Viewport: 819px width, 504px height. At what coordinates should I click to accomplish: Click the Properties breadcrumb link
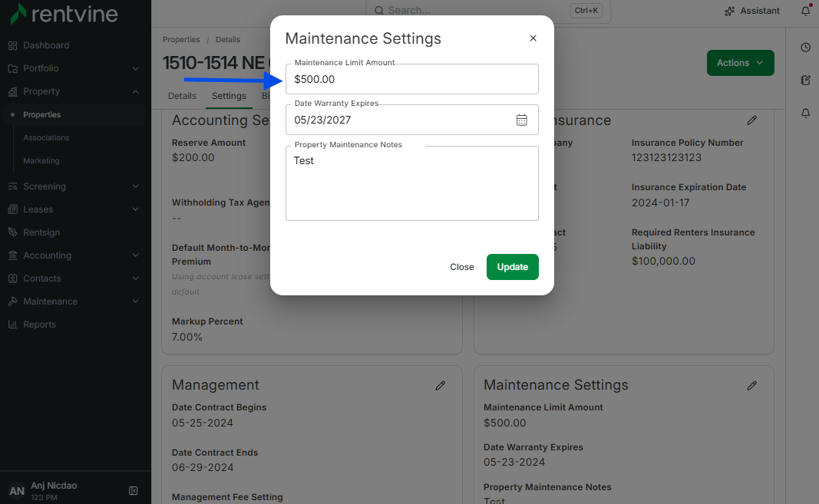coord(181,40)
